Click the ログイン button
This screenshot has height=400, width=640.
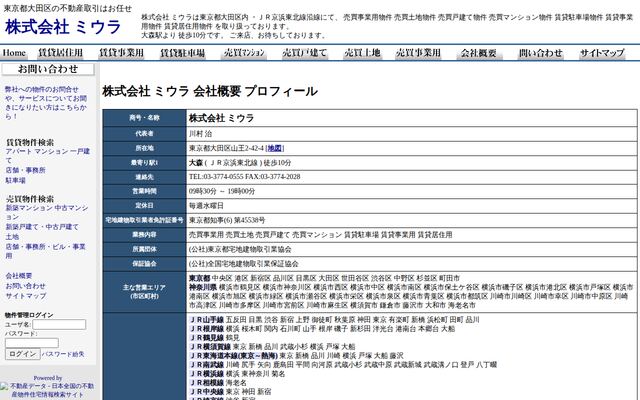pos(22,354)
